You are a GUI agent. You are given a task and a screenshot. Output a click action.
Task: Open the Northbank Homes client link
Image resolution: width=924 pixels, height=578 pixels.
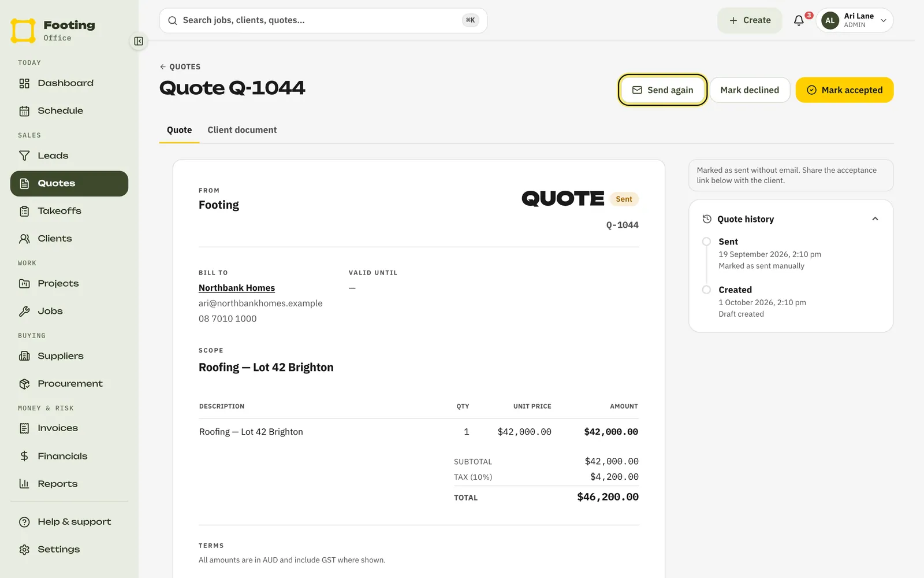coord(237,288)
